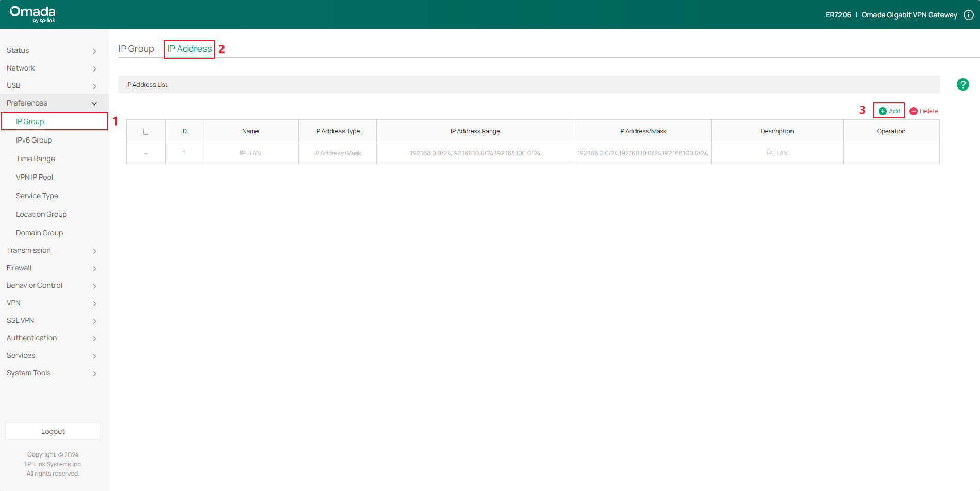Click the Logout button
Viewport: 980px width, 491px height.
click(x=53, y=431)
